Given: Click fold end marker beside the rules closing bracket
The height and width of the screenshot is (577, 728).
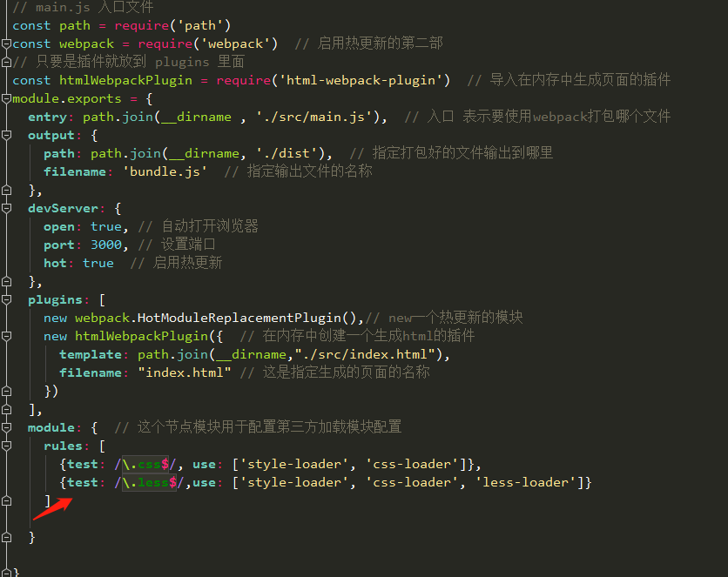Looking at the screenshot, I should (6, 500).
